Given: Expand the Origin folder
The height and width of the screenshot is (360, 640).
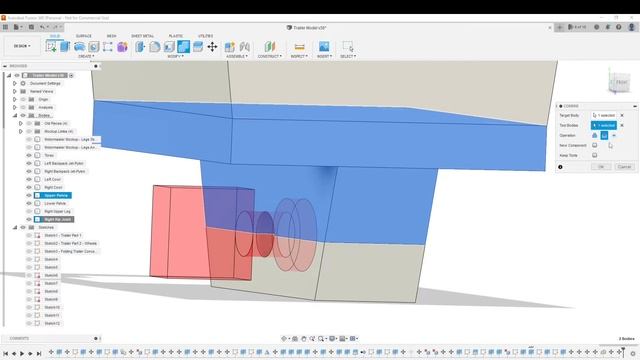Looking at the screenshot, I should [15, 99].
